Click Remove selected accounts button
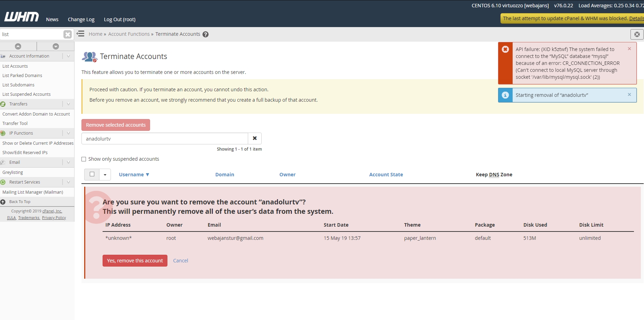 click(x=116, y=125)
